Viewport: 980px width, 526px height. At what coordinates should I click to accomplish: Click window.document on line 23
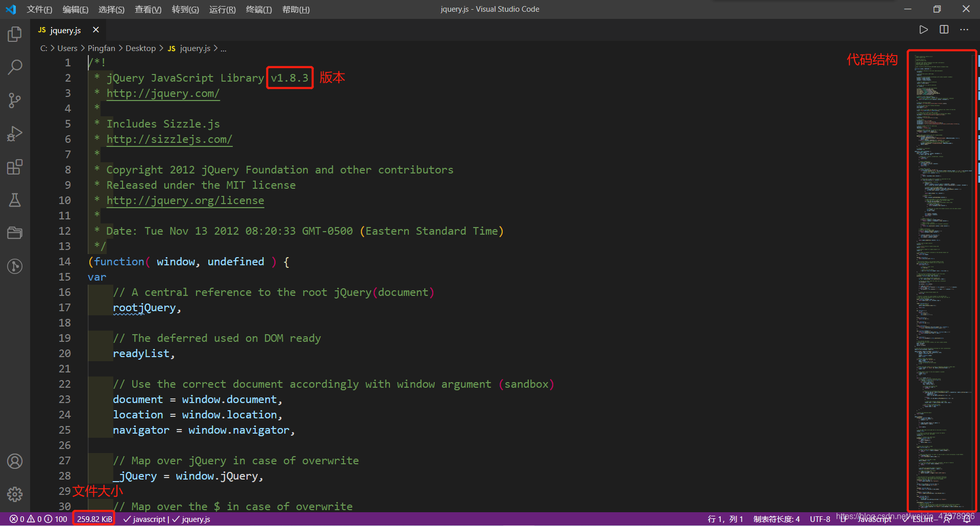pyautogui.click(x=229, y=399)
